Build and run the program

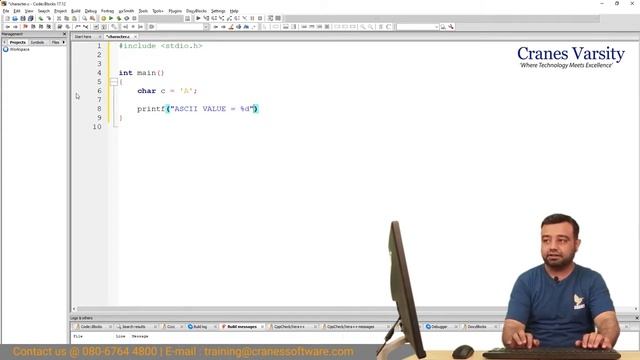pos(119,18)
